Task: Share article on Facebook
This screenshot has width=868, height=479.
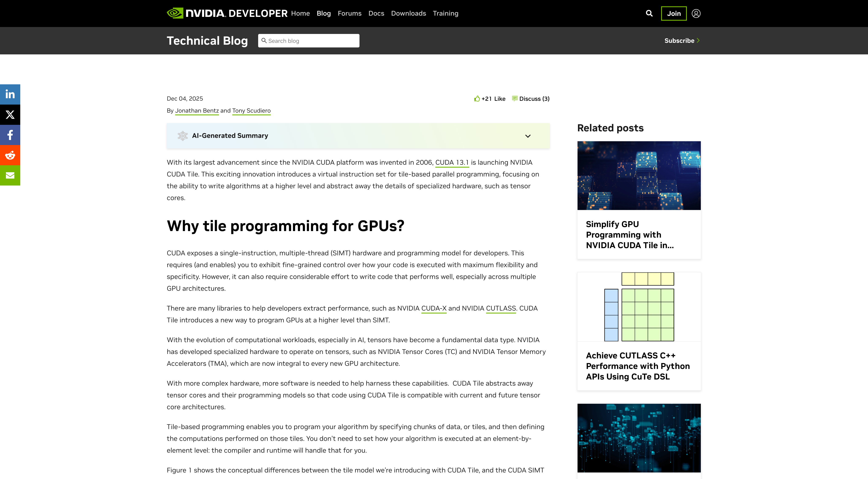Action: click(x=10, y=135)
